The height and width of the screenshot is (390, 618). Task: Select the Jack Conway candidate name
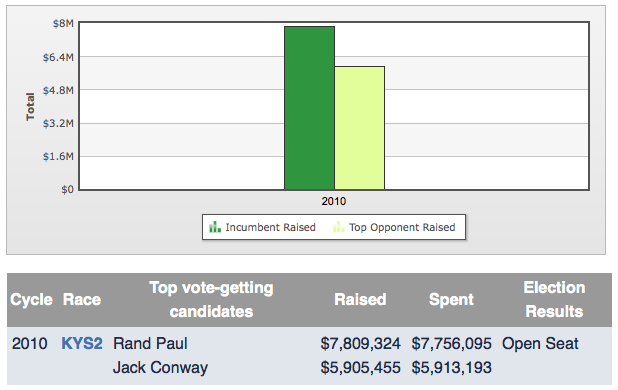[160, 368]
